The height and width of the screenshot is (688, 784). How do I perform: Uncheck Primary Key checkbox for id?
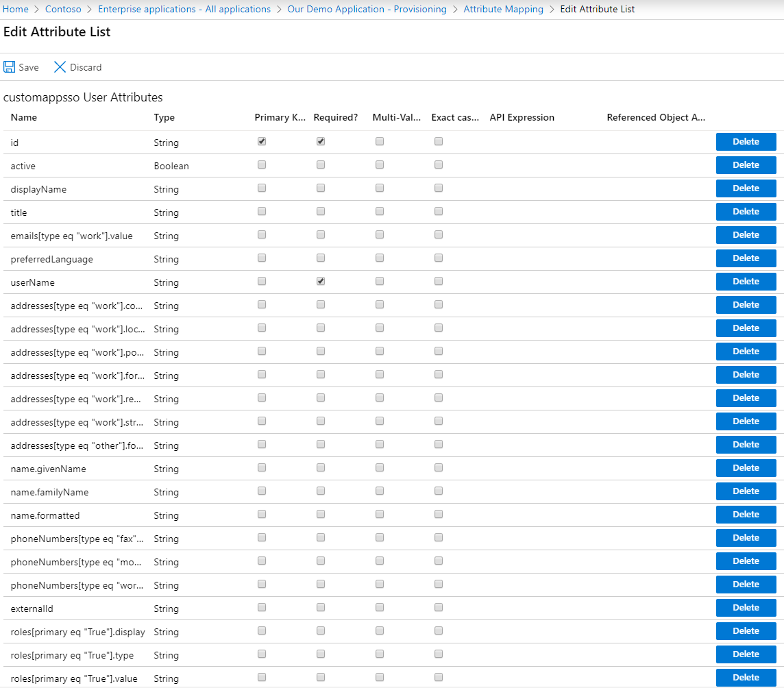(262, 142)
